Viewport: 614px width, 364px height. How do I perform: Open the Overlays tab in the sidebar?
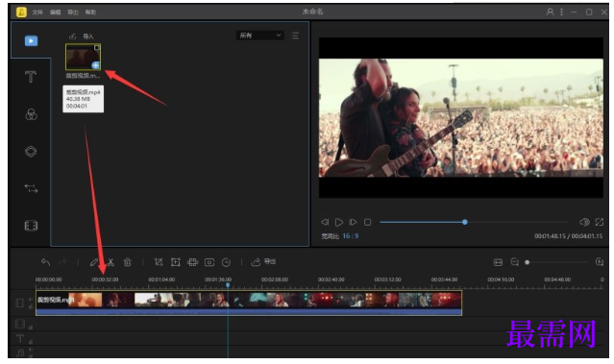click(x=31, y=151)
